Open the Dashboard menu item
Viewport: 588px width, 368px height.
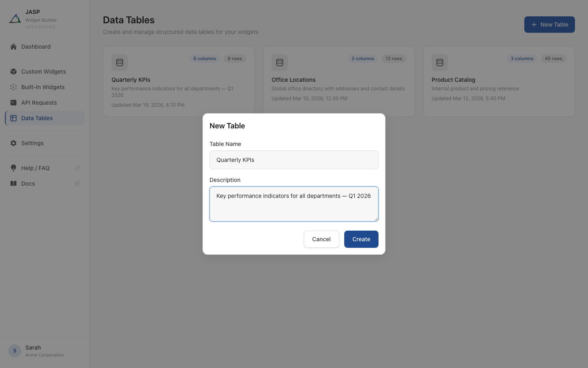click(36, 47)
